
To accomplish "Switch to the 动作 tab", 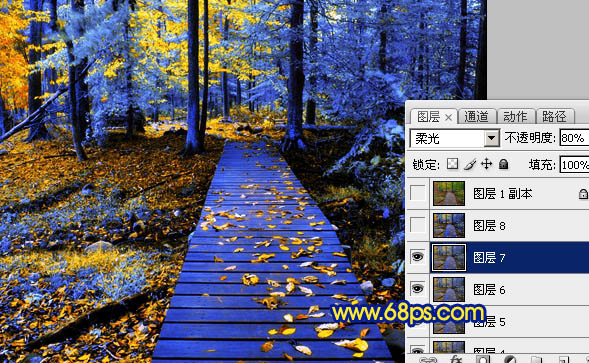I will [x=515, y=116].
